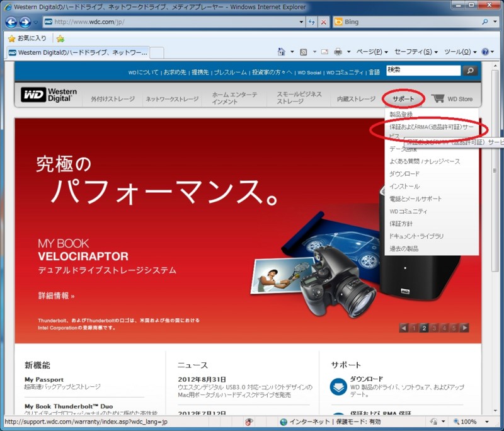
Task: Open the お気に入り favorites button
Action: coord(27,38)
